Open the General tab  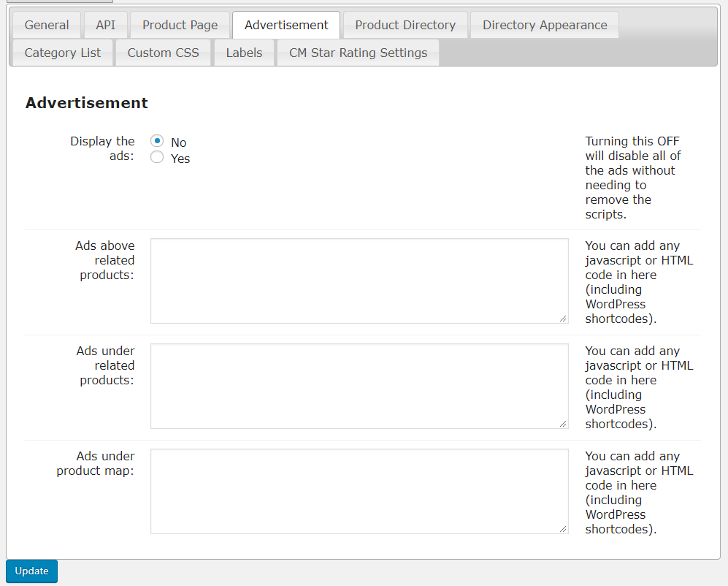pos(47,25)
